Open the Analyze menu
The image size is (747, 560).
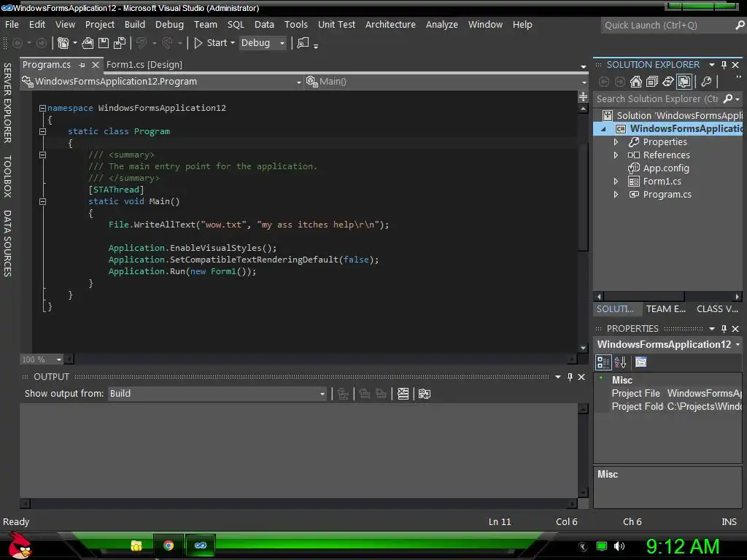441,24
